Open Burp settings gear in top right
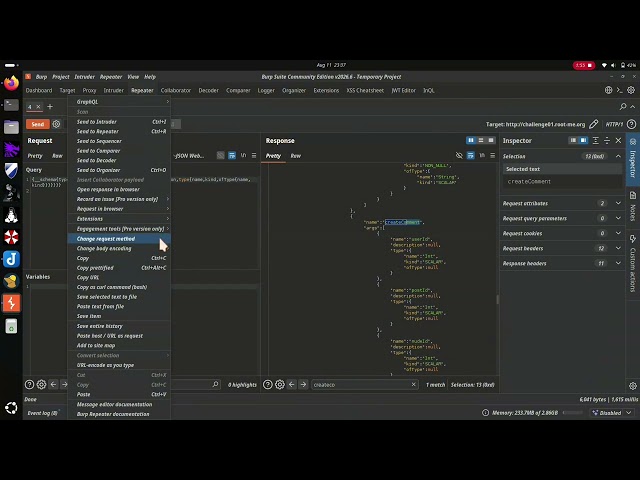The width and height of the screenshot is (640, 480). click(x=631, y=90)
